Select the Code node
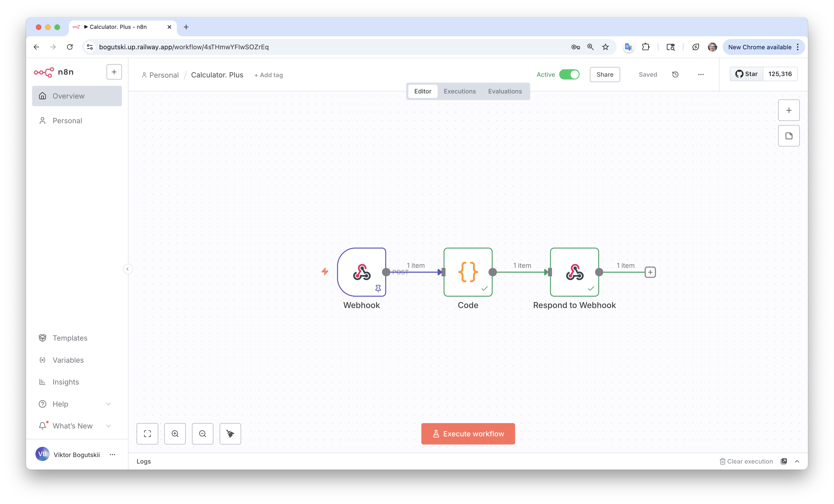834x504 pixels. point(468,272)
